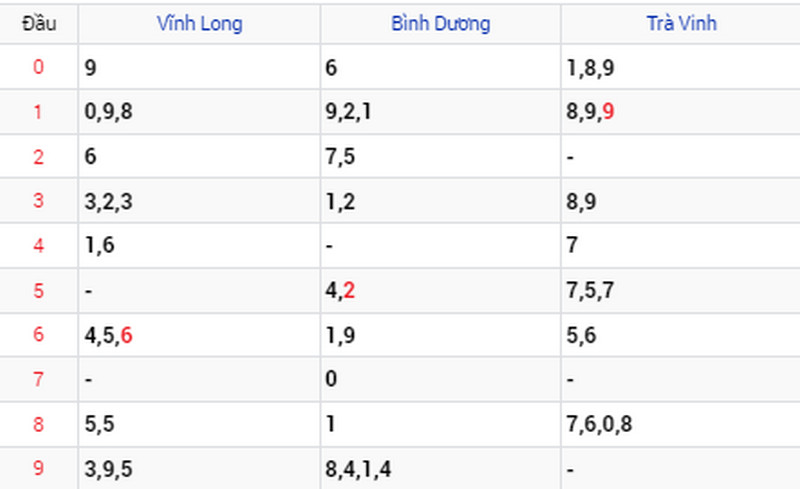
Task: Open the Trà Vinh column header link
Action: (x=682, y=23)
